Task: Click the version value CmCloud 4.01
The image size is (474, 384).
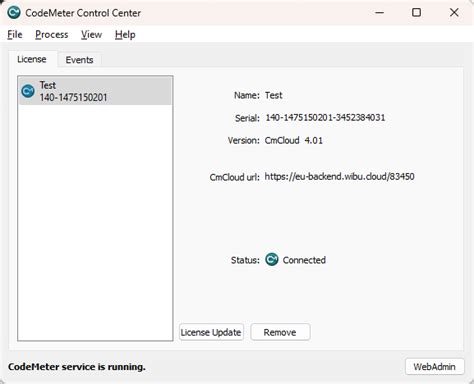Action: (x=294, y=140)
